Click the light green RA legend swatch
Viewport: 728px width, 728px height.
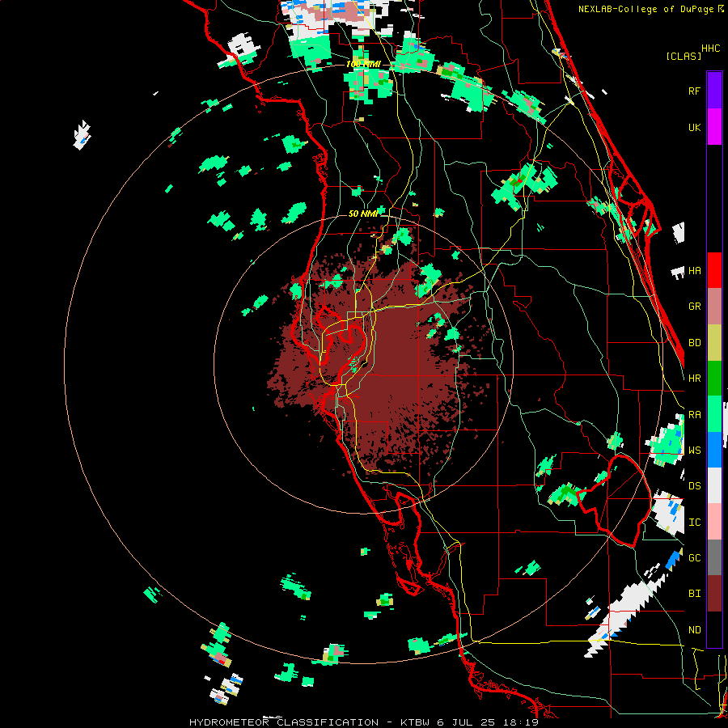pos(714,414)
